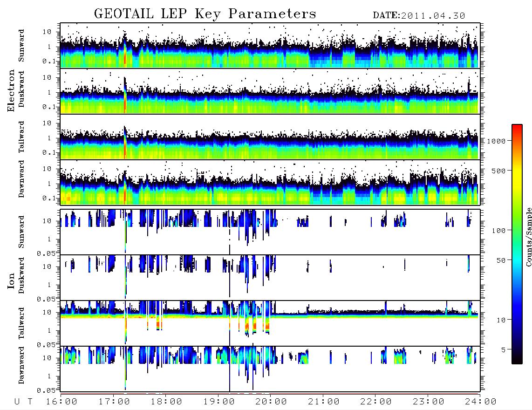The image size is (532, 410).
Task: Click the Ion Duskward axis label
Action: point(21,275)
